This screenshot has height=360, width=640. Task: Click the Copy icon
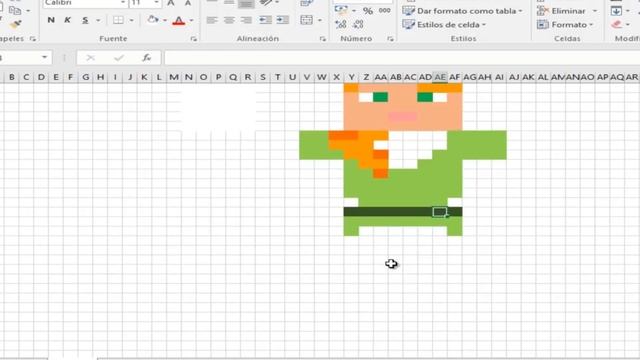click(15, 10)
